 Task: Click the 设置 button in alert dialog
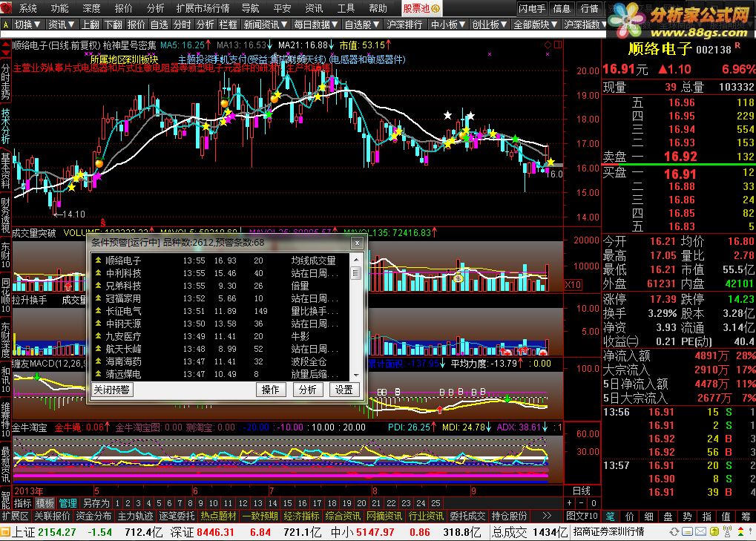[344, 390]
